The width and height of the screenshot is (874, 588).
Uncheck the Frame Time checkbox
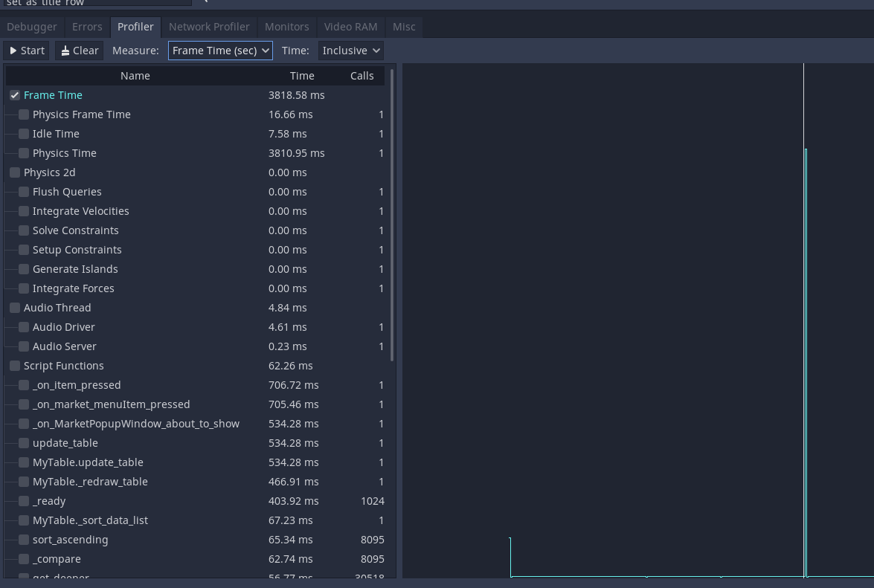pos(14,95)
